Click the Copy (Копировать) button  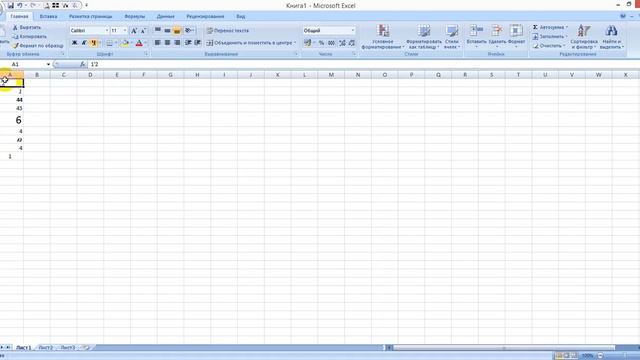click(x=29, y=36)
